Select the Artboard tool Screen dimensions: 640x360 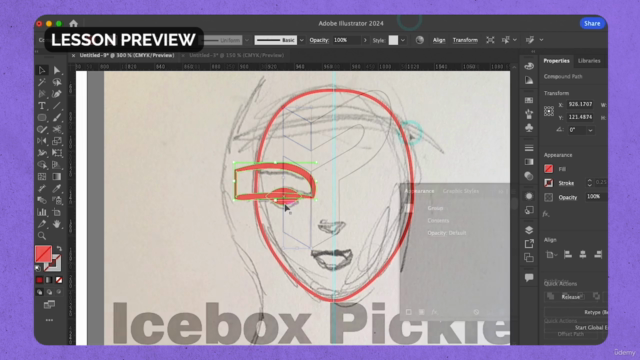57,212
